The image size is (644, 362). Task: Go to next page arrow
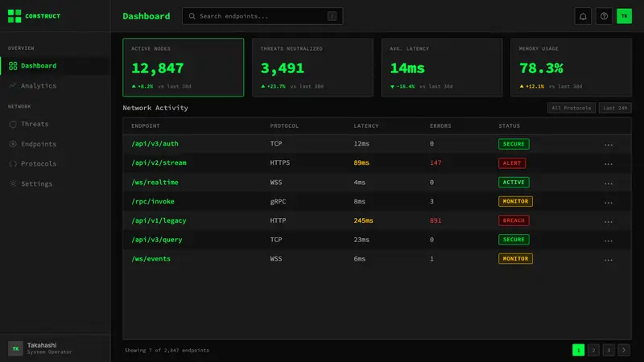coord(623,350)
